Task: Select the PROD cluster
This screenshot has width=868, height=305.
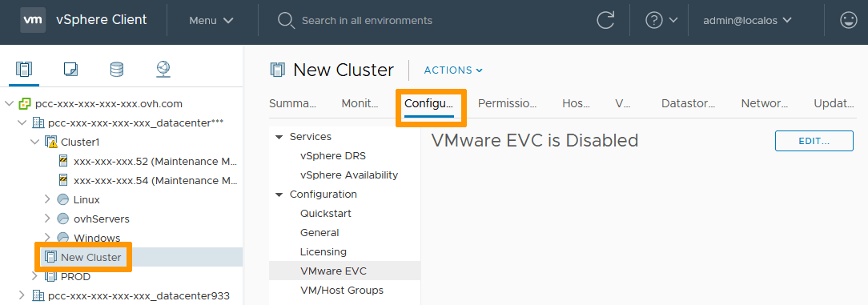Action: 75,277
